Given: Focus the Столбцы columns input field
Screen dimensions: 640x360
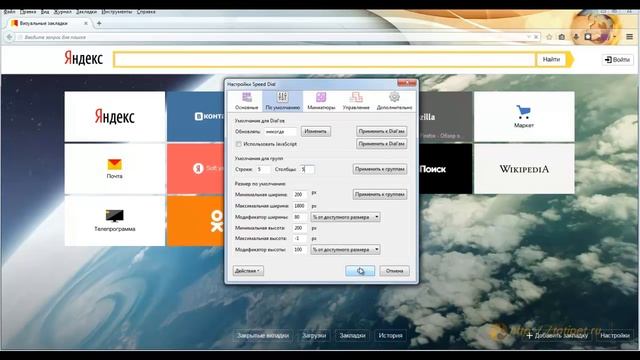Looking at the screenshot, I should 307,169.
